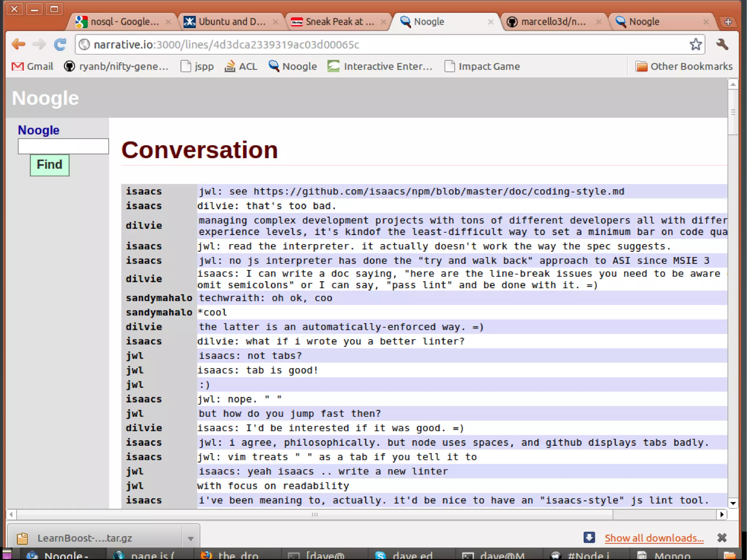Viewport: 747px width, 560px height.
Task: Click the horizontal scrollbar thumb
Action: [x=315, y=514]
